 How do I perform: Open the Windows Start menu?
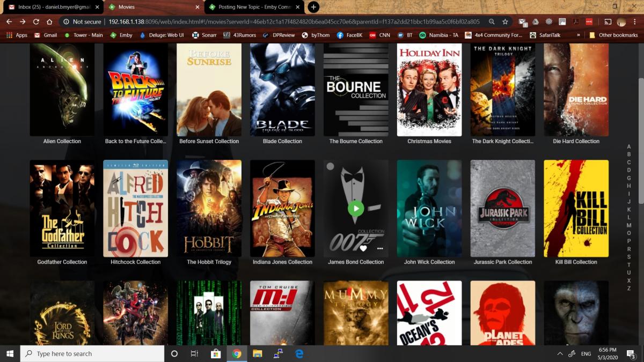point(10,353)
